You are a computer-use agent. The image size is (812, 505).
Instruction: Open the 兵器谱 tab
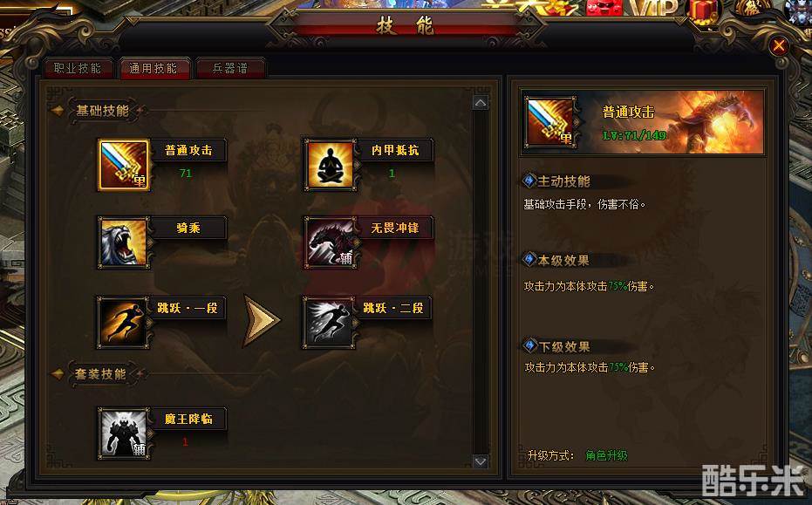tap(230, 68)
